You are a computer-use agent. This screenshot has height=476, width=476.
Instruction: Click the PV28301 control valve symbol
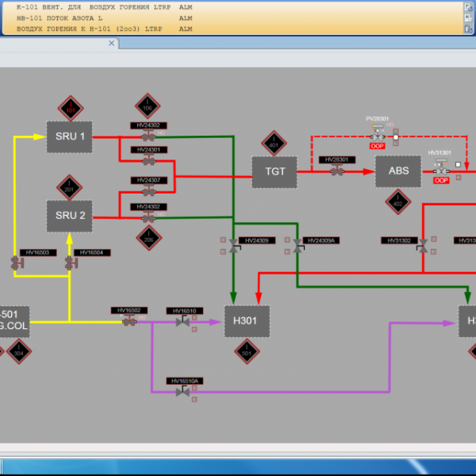click(378, 137)
